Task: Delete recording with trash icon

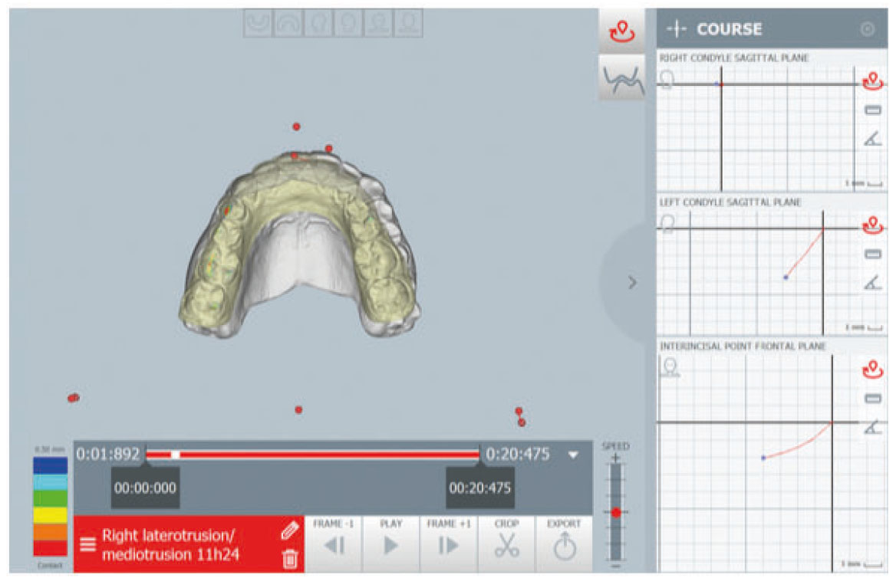Action: pos(290,559)
